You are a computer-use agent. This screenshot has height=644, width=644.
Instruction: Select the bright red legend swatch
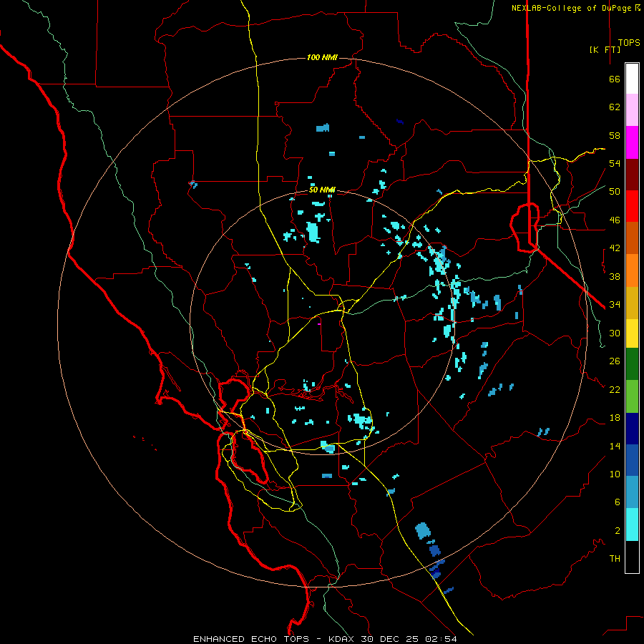pos(632,206)
